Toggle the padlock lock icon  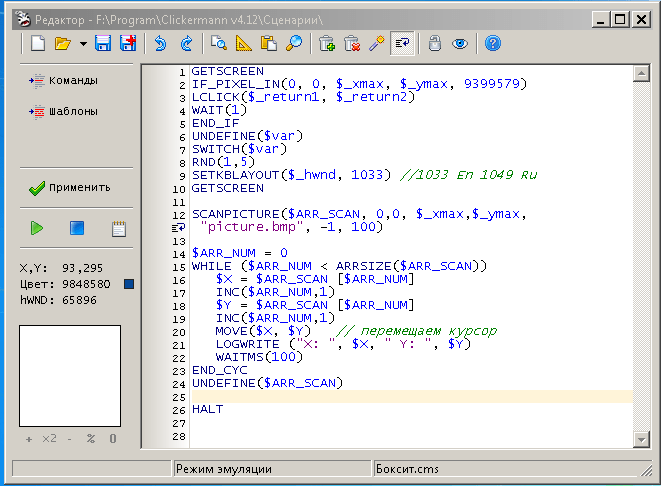click(x=435, y=43)
